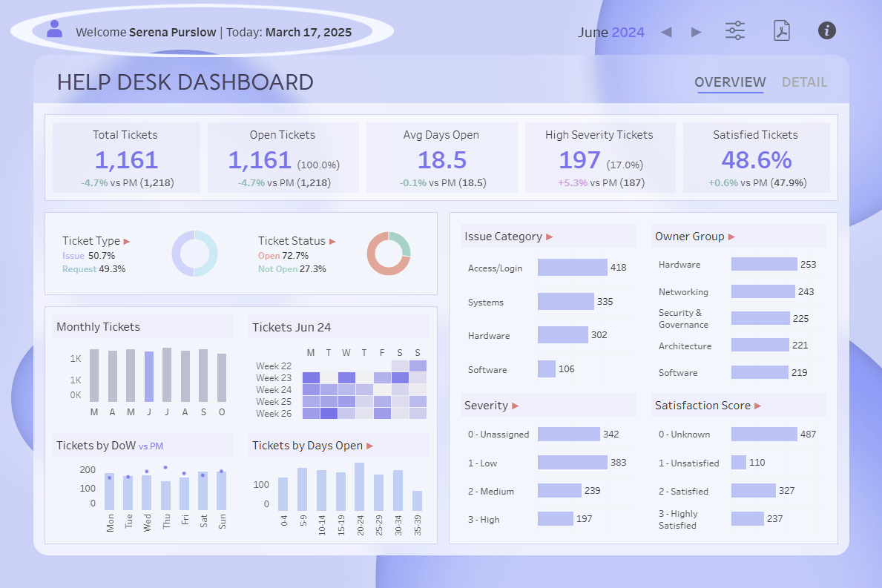Viewport: 882px width, 588px height.
Task: Select the Issue Category Software bar 106
Action: 547,369
